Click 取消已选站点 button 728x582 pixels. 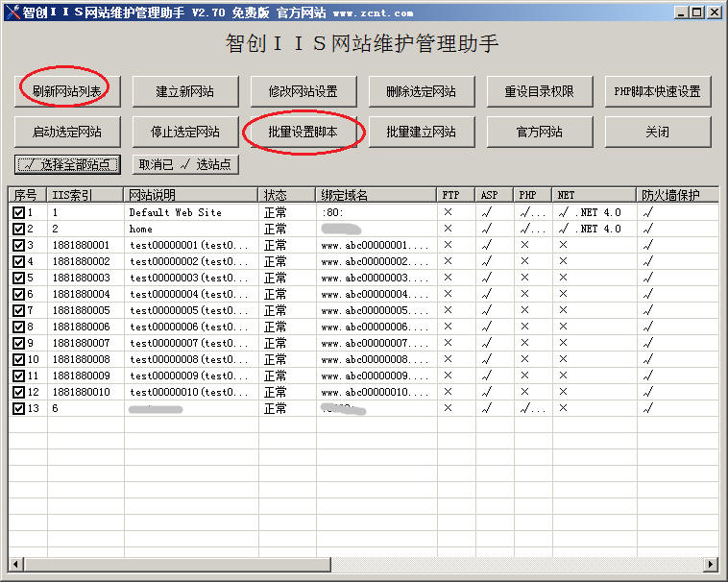tap(185, 164)
